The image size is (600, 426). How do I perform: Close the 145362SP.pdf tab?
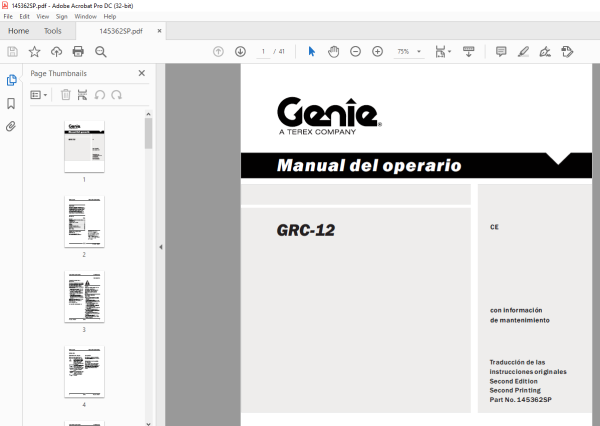point(160,31)
